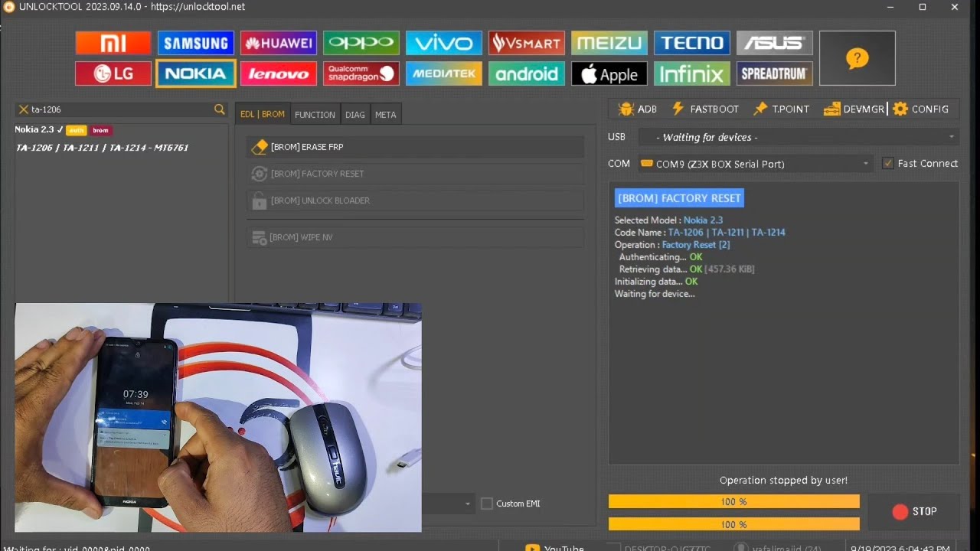The height and width of the screenshot is (551, 980).
Task: Switch to the FUNCTION tab
Action: click(315, 115)
